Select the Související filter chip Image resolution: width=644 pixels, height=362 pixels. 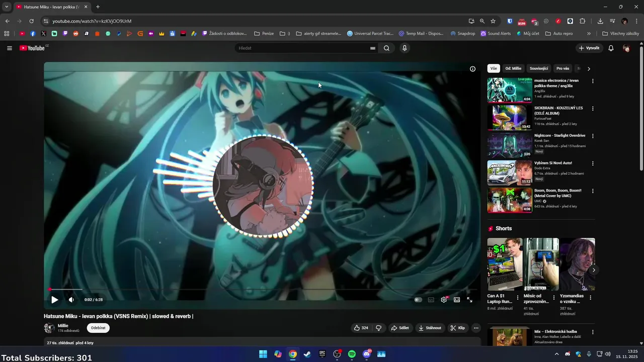click(x=539, y=68)
